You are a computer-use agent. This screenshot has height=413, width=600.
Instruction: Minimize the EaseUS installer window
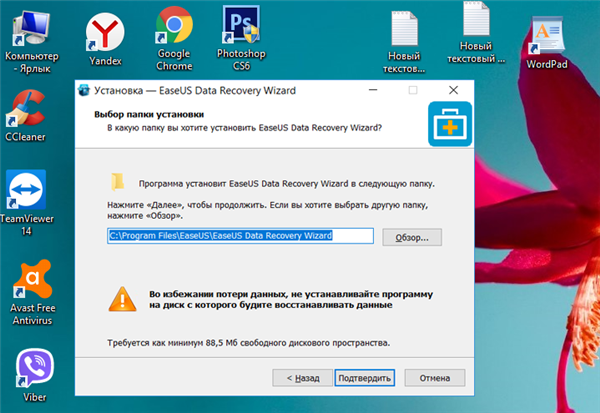click(373, 90)
